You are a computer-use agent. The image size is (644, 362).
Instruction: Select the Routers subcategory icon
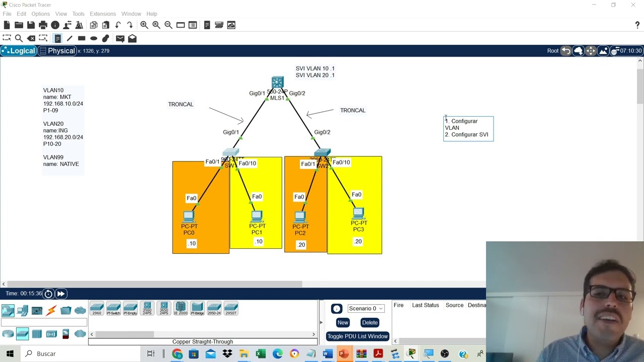tap(8, 334)
